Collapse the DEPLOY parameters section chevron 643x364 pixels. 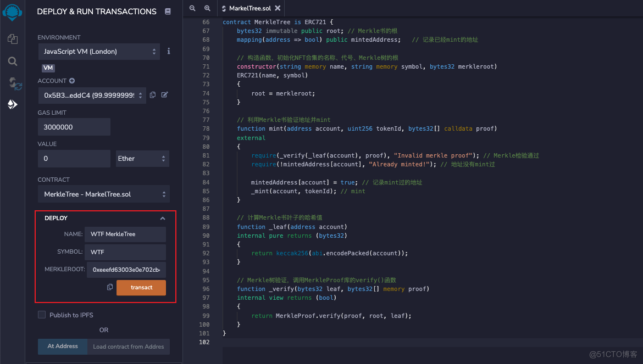point(162,219)
